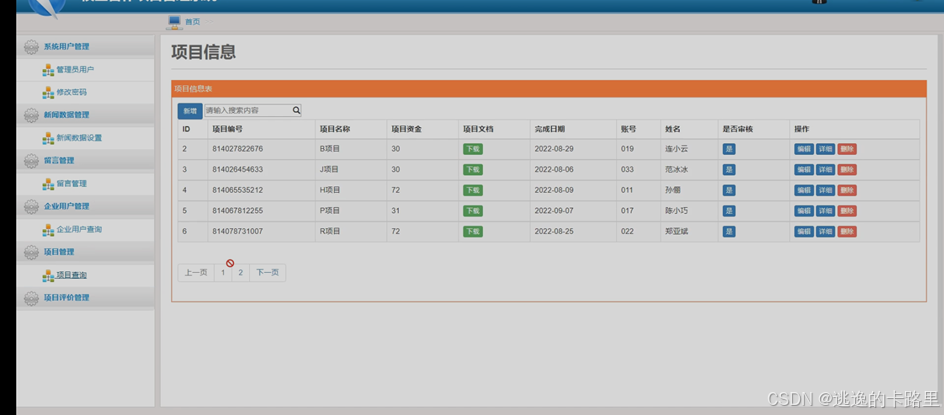Select project number 814078731007

coord(238,231)
